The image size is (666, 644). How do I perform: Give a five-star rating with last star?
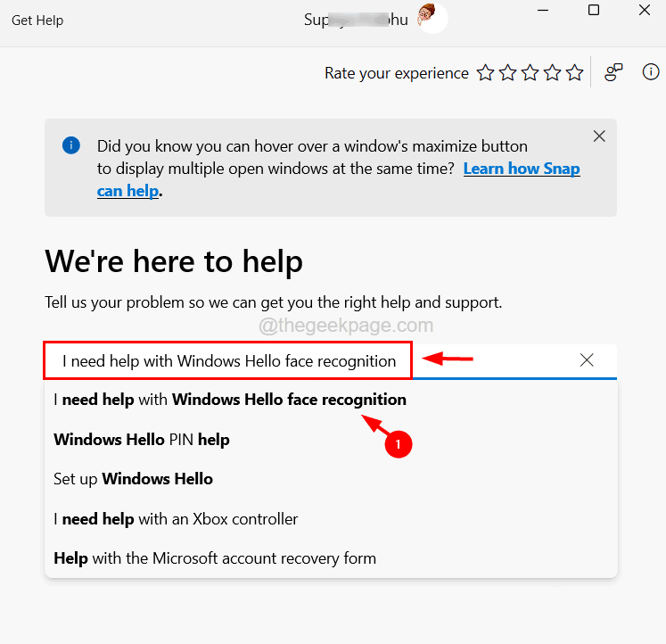click(x=575, y=73)
